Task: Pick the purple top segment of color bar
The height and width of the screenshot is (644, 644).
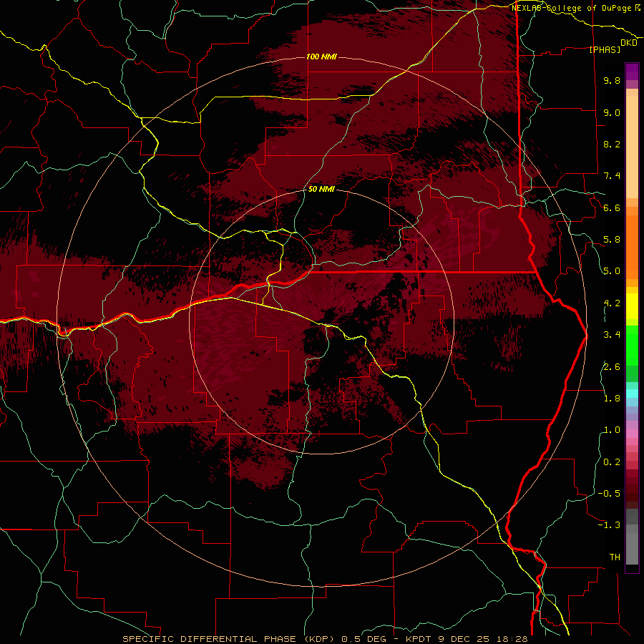Action: [x=632, y=72]
